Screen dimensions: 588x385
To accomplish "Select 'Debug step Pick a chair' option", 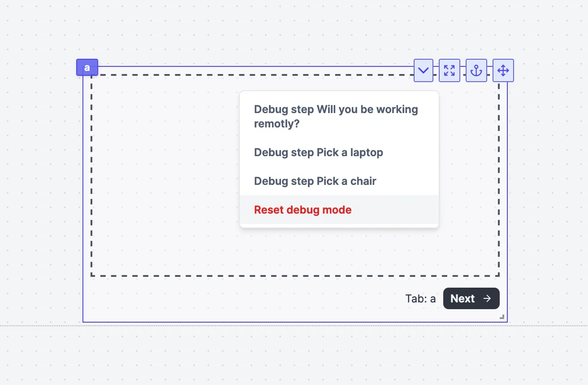I will 315,181.
